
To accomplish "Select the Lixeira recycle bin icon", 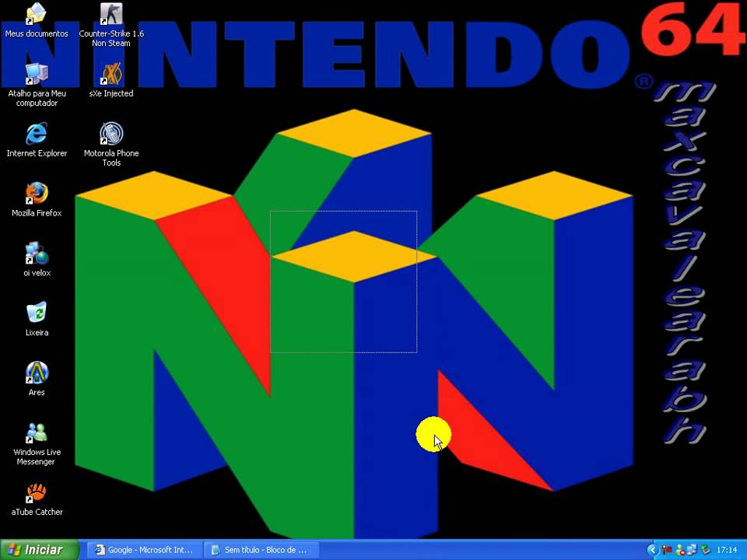I will coord(37,319).
